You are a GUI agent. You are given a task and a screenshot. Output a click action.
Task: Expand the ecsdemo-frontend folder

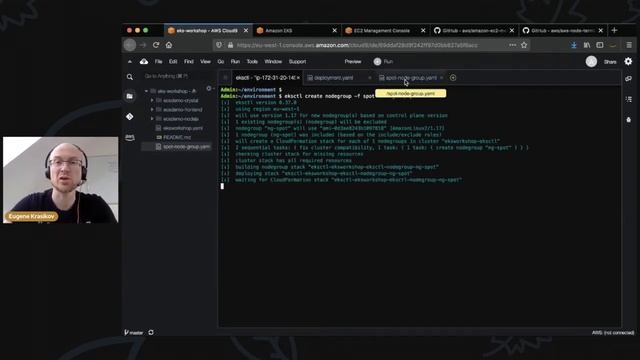click(152, 109)
